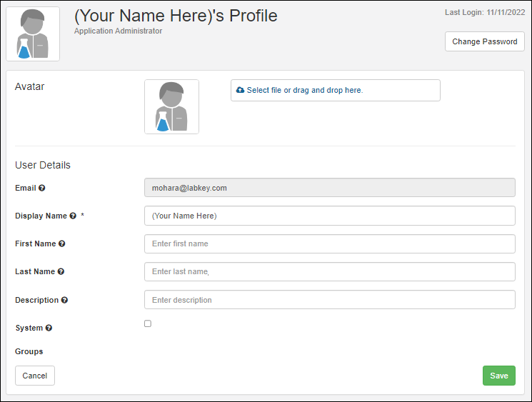Click the help icon beside Display Name

click(73, 216)
